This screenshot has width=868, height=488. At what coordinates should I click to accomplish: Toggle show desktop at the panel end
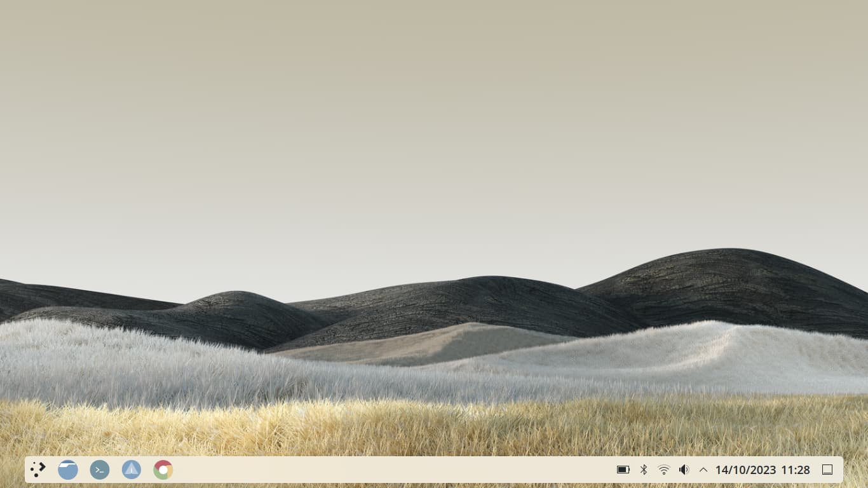827,470
